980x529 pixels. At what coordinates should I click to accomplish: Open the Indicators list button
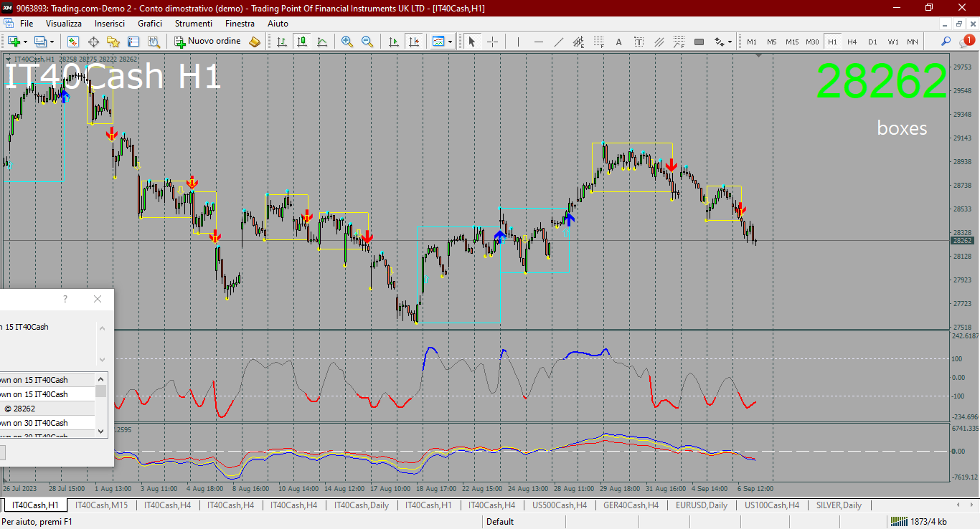tap(438, 42)
